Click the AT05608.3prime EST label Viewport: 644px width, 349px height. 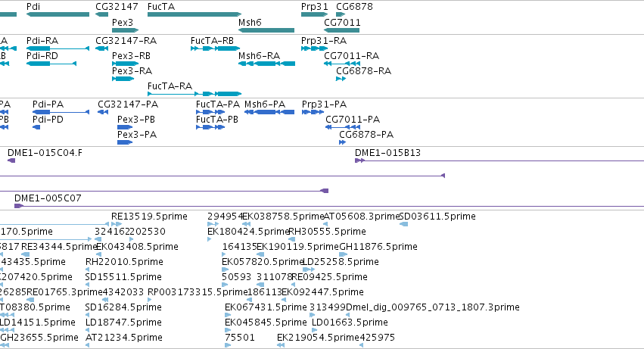pyautogui.click(x=362, y=217)
